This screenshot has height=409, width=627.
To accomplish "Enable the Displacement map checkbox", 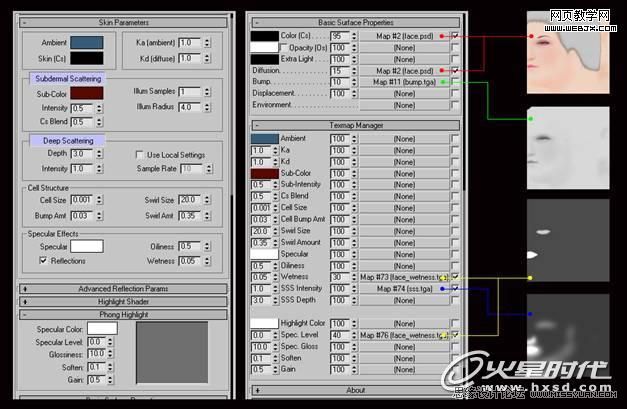I will coord(455,94).
